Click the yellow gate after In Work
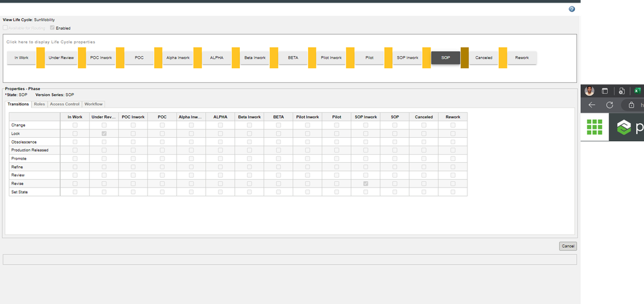644x304 pixels. pos(41,58)
